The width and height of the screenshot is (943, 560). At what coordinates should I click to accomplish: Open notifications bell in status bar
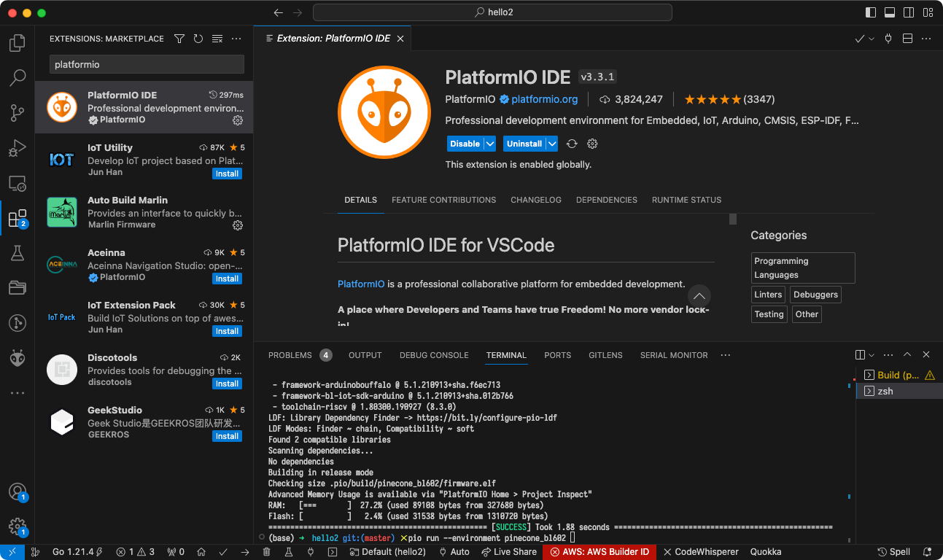[x=928, y=552]
